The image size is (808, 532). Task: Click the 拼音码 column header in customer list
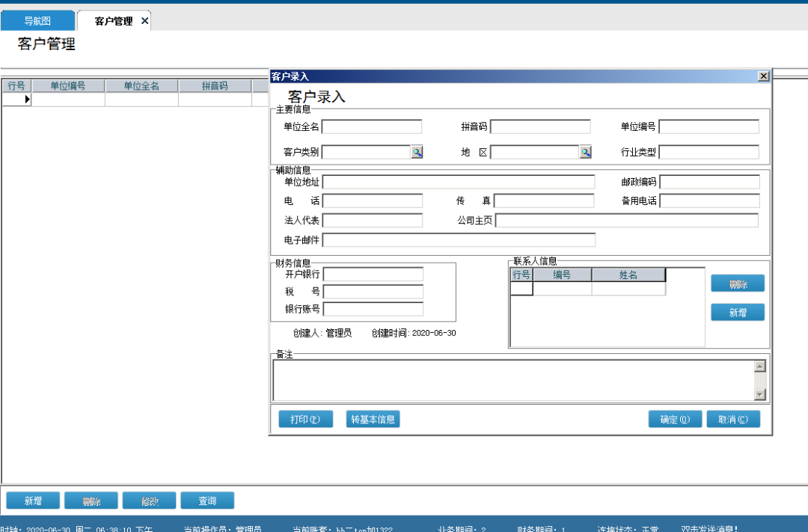click(x=215, y=86)
